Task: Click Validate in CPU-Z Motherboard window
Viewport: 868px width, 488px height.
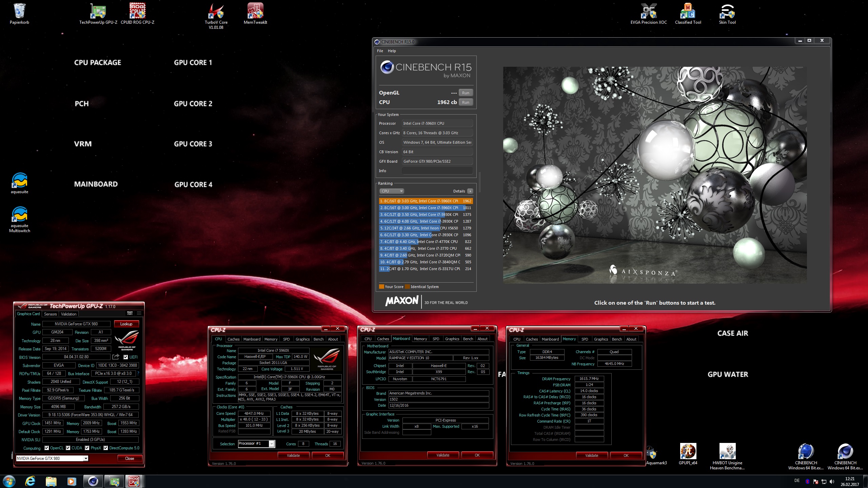Action: pos(443,455)
